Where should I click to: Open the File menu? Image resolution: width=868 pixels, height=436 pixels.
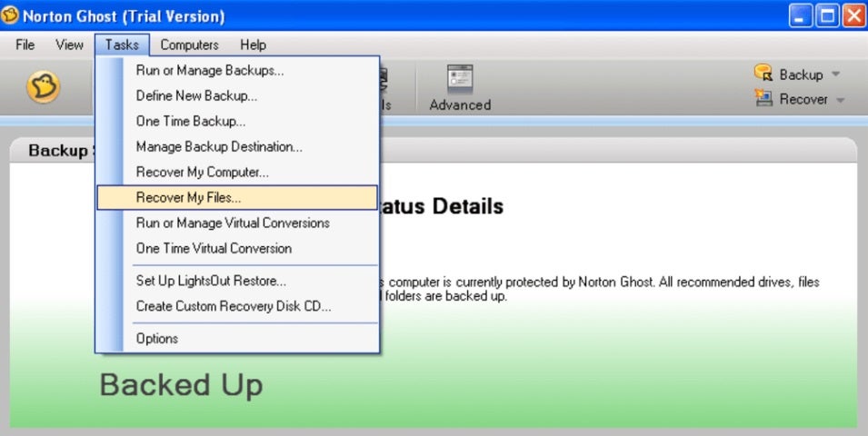click(x=25, y=45)
